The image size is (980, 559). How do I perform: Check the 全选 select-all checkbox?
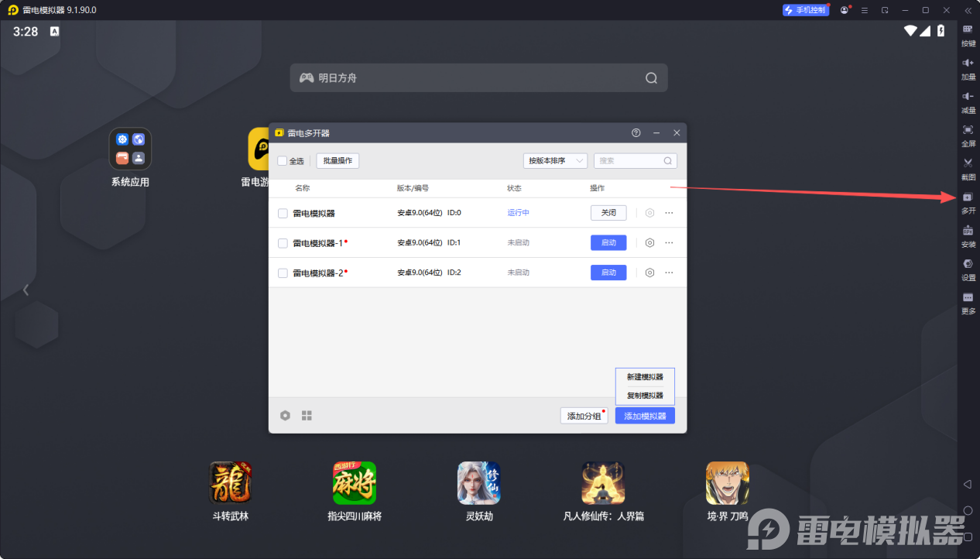click(x=283, y=161)
